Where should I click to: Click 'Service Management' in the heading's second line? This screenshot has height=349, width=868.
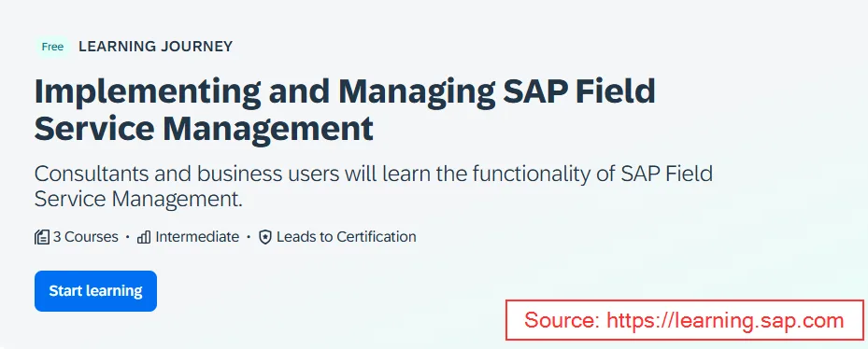tap(204, 128)
